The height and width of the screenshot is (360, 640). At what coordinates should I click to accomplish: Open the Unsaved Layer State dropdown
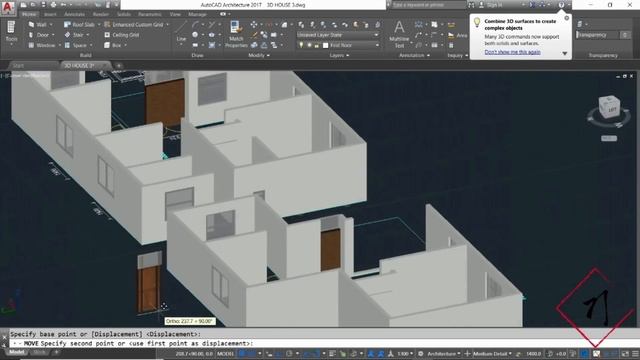(337, 35)
